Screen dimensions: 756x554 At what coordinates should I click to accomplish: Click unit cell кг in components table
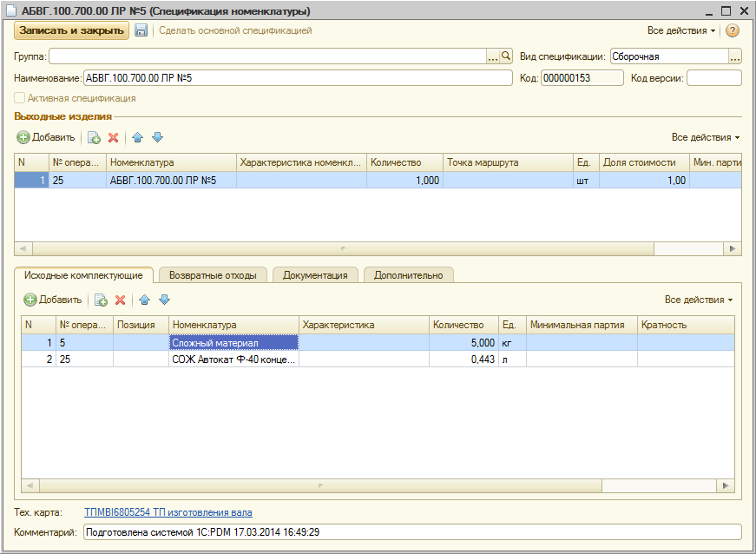[x=512, y=343]
